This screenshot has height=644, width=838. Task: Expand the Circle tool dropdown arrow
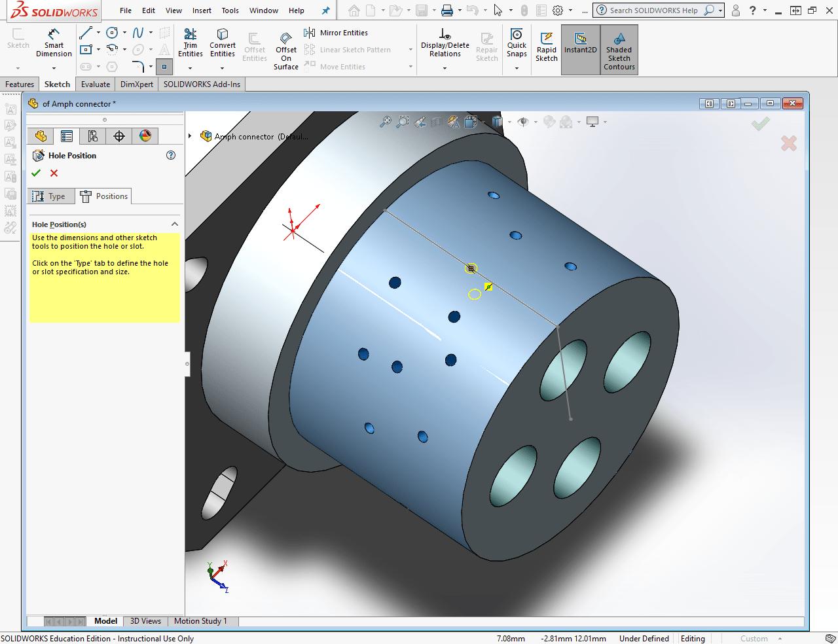[124, 33]
